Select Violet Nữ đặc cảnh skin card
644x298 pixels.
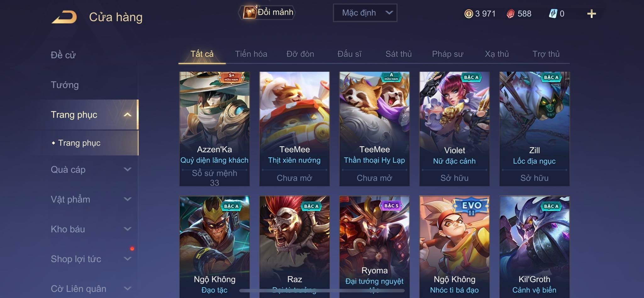tap(454, 129)
